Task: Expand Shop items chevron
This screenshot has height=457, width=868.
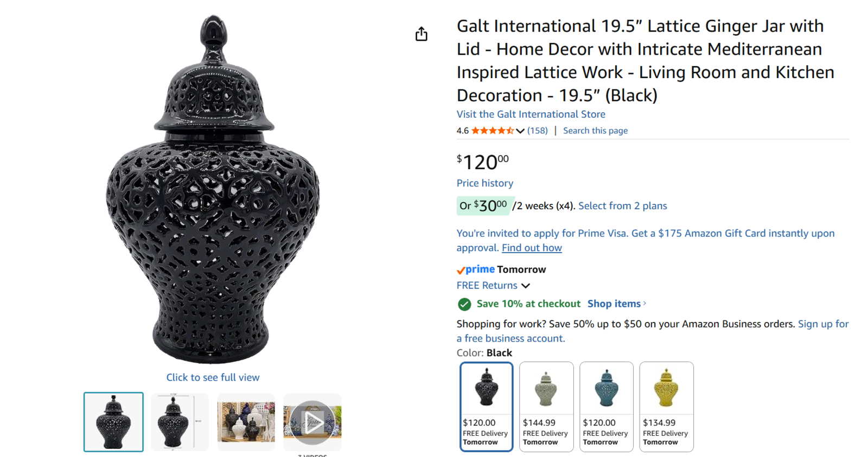Action: pos(644,304)
